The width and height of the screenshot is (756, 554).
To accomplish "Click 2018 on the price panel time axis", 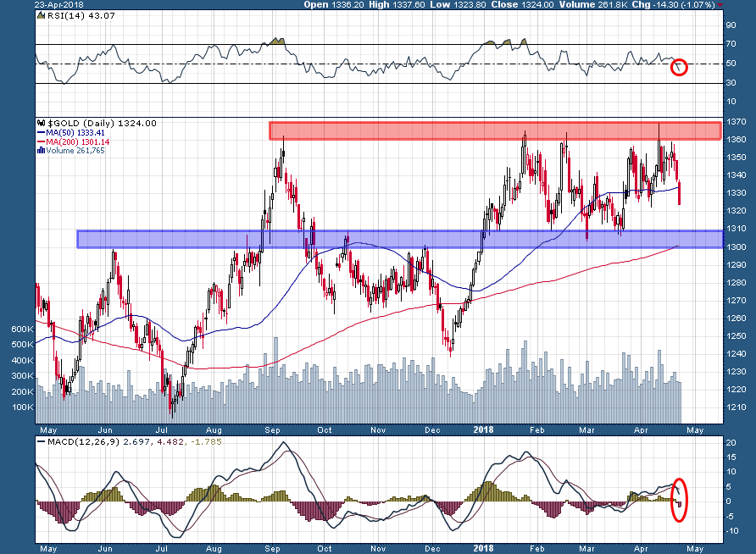I will pyautogui.click(x=484, y=429).
